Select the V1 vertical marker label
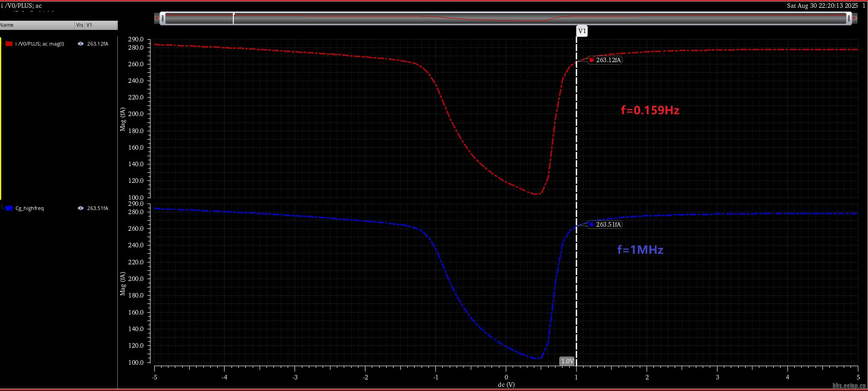The width and height of the screenshot is (868, 391). [582, 31]
